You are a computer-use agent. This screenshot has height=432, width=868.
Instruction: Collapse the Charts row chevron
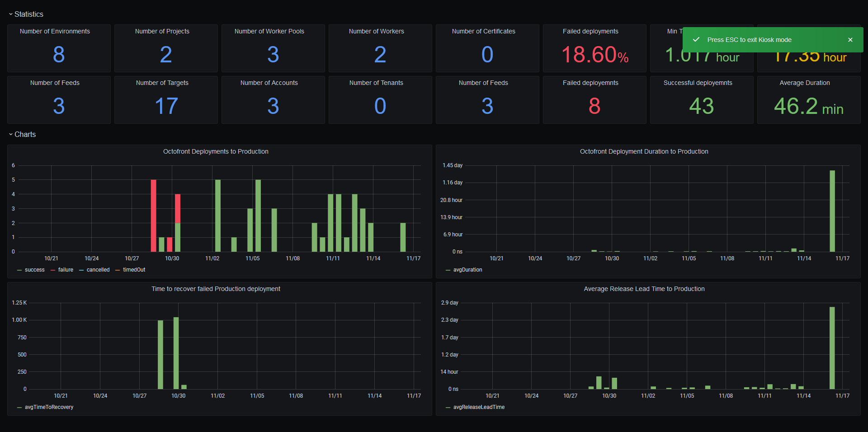click(x=11, y=135)
